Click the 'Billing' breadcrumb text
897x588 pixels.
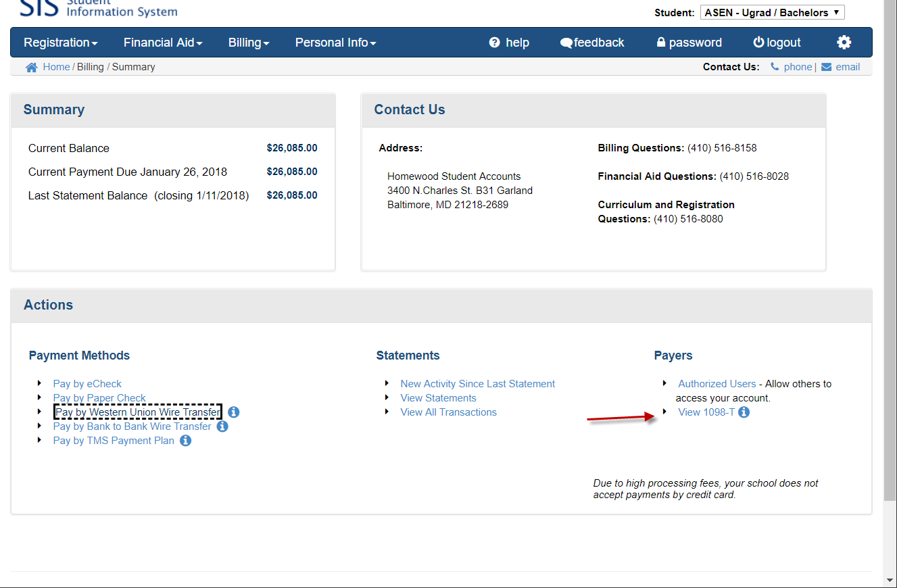click(91, 67)
